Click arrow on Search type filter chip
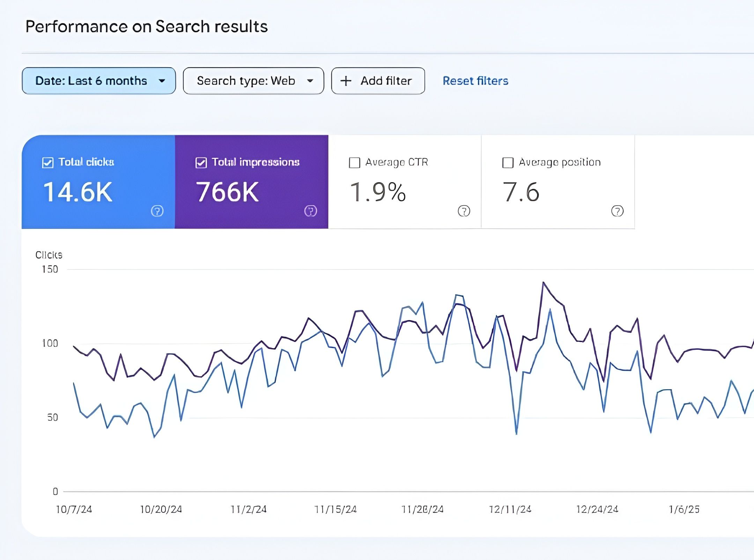754x560 pixels. (310, 81)
